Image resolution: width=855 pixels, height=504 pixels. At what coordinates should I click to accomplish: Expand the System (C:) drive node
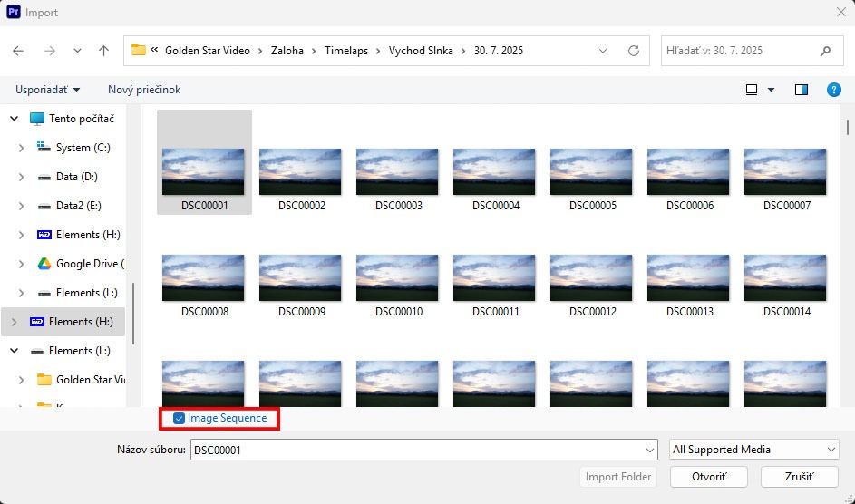coord(22,148)
